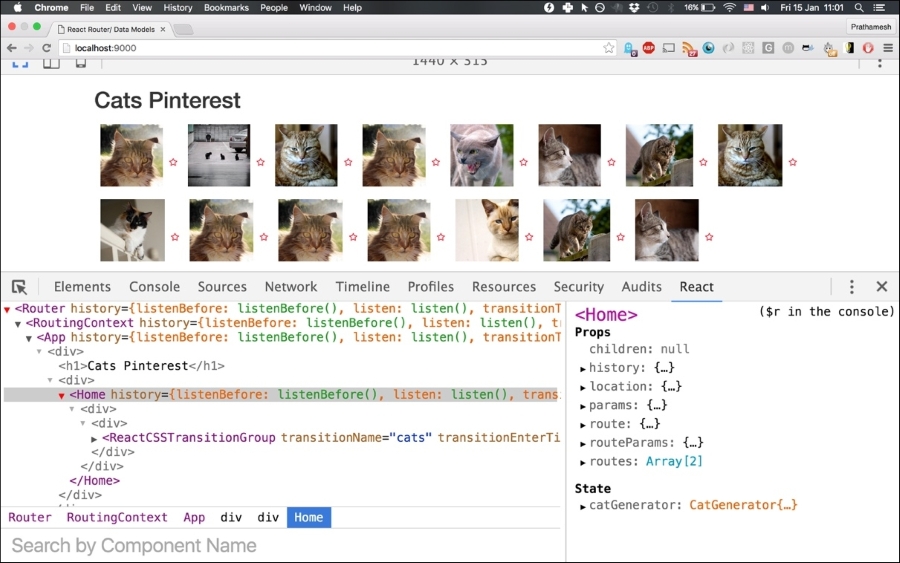This screenshot has width=900, height=563.
Task: Click the DevTools inspect element picker icon
Action: click(x=19, y=286)
